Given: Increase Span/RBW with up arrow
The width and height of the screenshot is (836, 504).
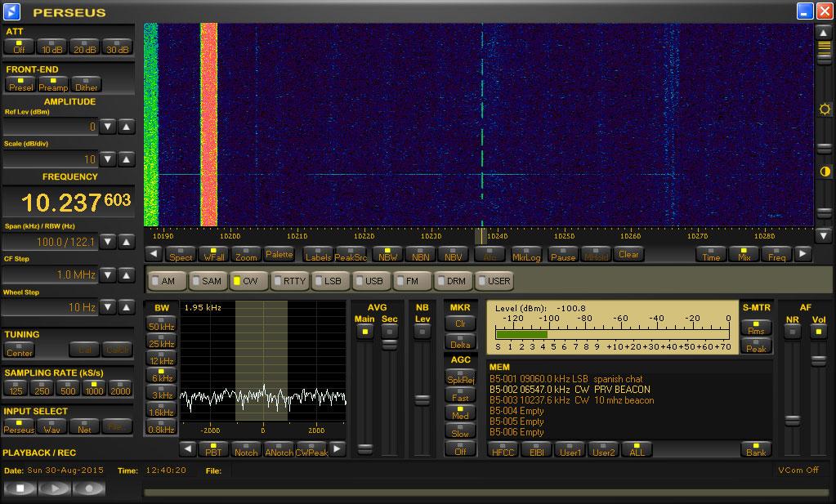Looking at the screenshot, I should pos(127,242).
